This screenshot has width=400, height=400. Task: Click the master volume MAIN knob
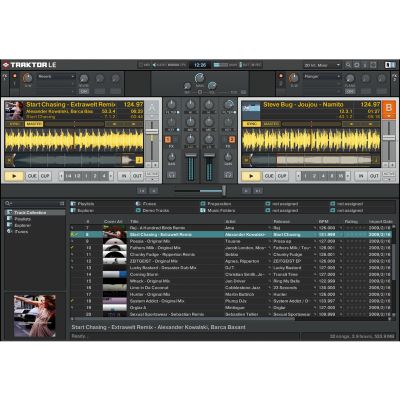tap(200, 78)
